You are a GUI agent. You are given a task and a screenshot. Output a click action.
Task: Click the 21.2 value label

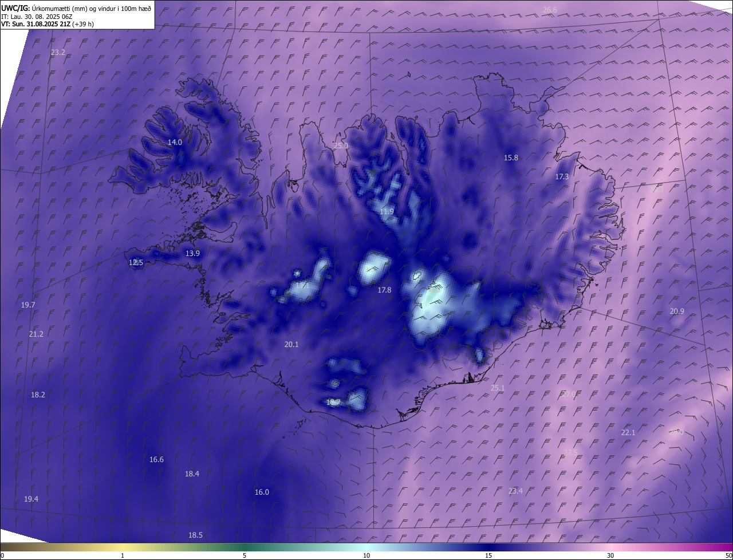click(36, 334)
